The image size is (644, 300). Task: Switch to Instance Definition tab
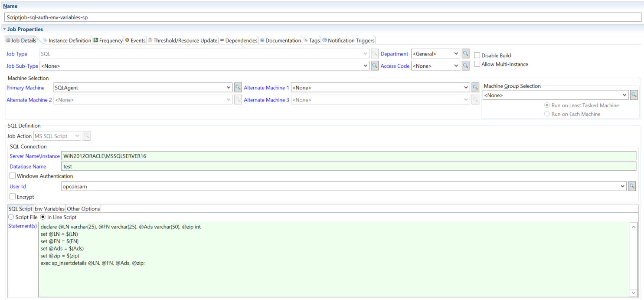click(67, 40)
